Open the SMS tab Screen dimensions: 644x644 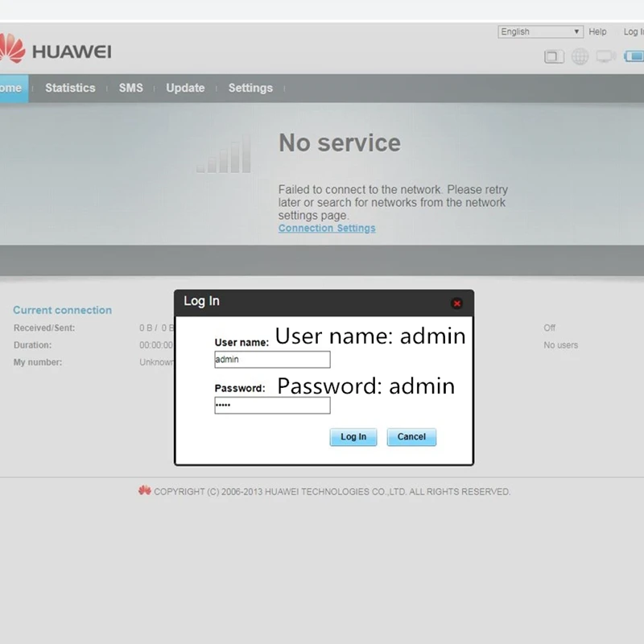[x=131, y=88]
